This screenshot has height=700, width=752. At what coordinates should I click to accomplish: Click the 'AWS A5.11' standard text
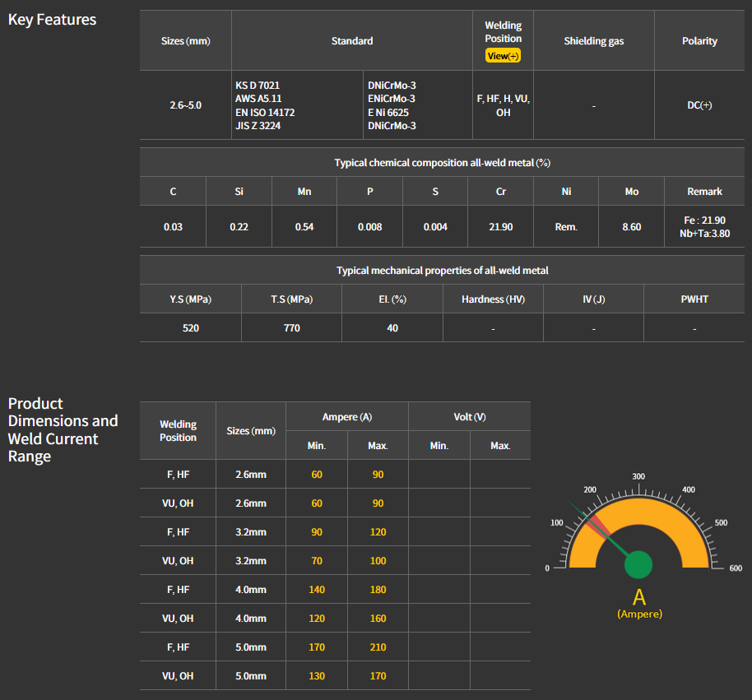pos(258,99)
